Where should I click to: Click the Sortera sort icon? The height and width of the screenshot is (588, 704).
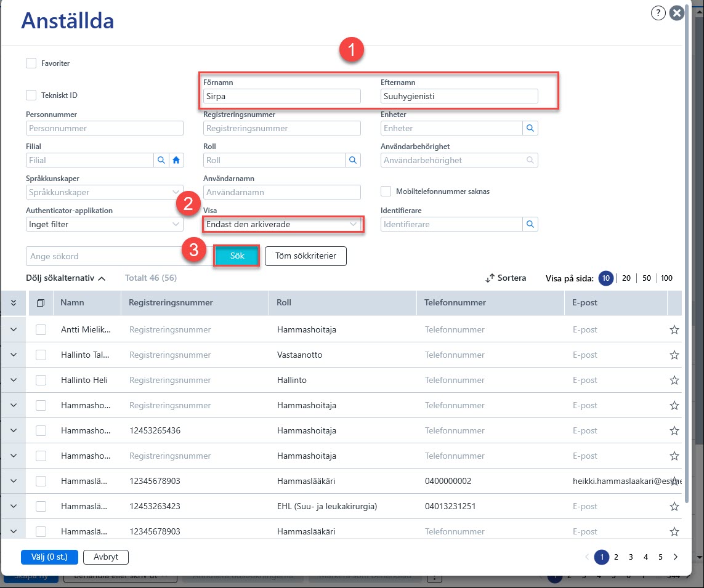click(x=490, y=278)
